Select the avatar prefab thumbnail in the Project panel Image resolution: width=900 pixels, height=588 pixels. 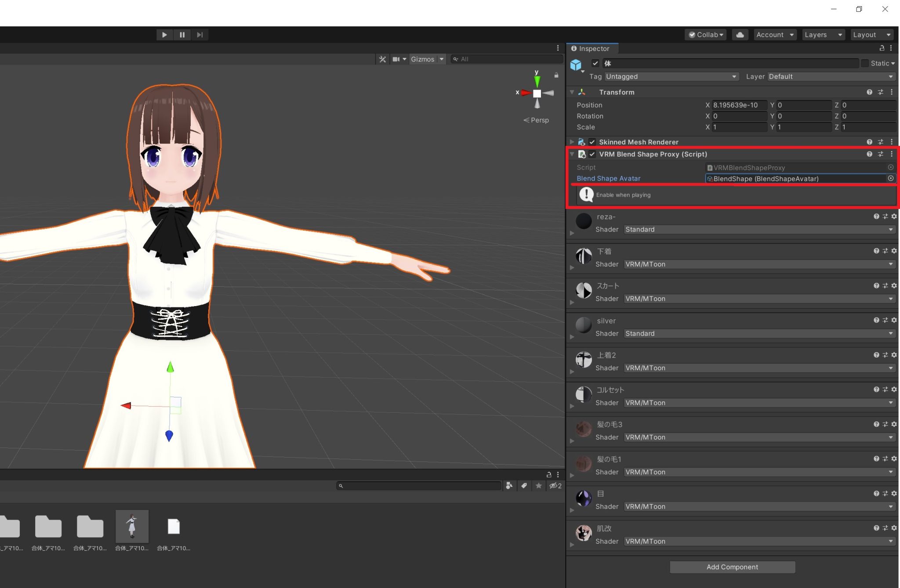(132, 526)
